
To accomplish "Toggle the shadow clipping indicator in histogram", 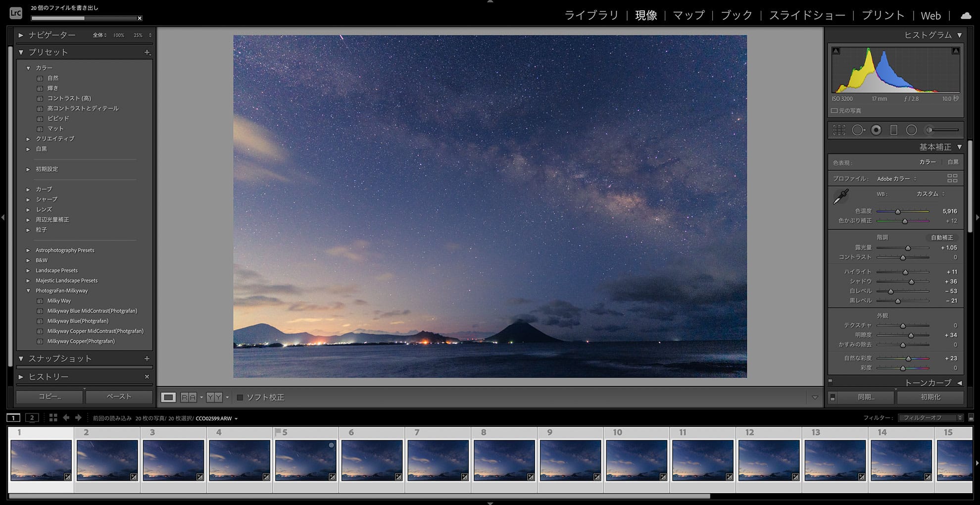I will coord(836,51).
